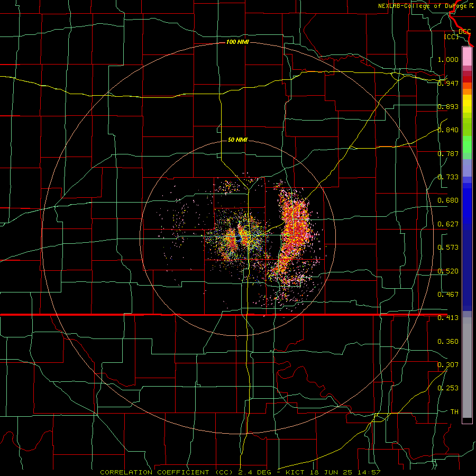Image resolution: width=476 pixels, height=476 pixels.
Task: Select the 0.573 scale value
Action: pos(448,248)
